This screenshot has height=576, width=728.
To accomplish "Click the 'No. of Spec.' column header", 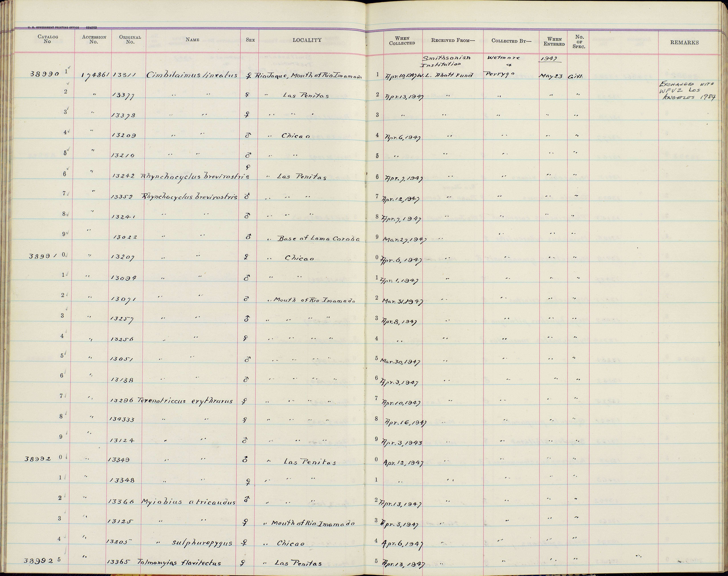I will [579, 41].
